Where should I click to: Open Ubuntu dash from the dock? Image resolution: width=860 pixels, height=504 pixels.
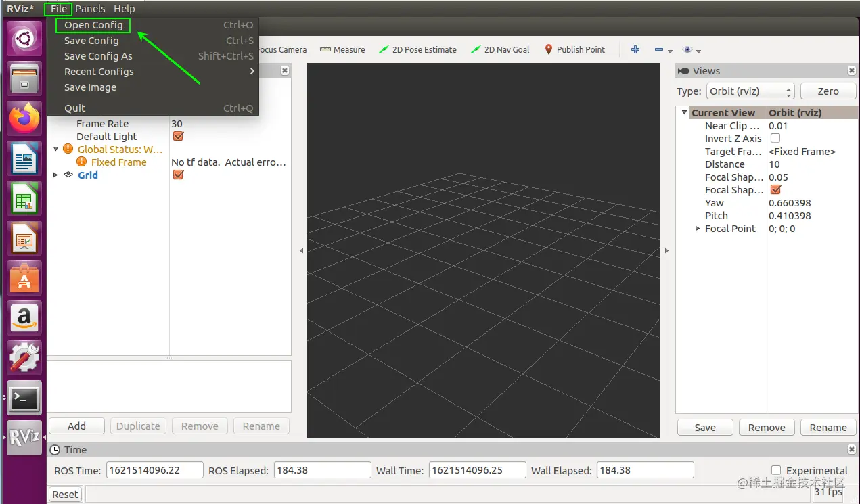click(x=24, y=39)
